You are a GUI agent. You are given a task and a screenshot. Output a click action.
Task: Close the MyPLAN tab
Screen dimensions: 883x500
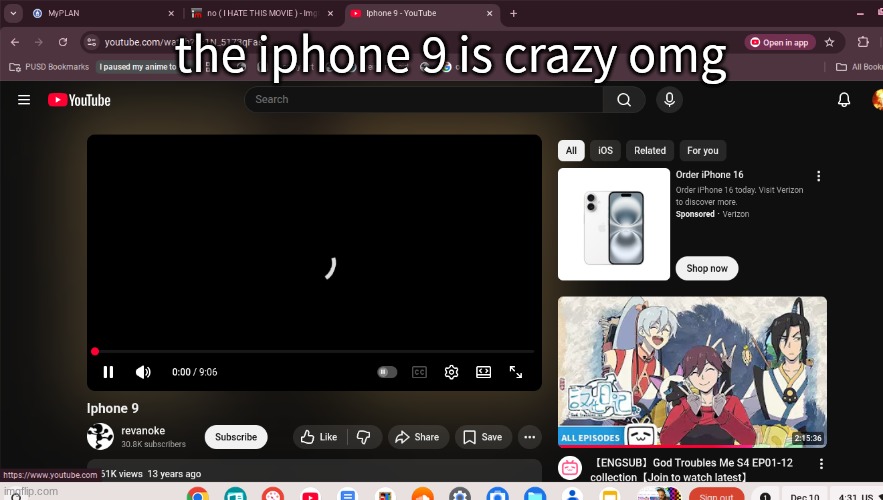pyautogui.click(x=171, y=13)
